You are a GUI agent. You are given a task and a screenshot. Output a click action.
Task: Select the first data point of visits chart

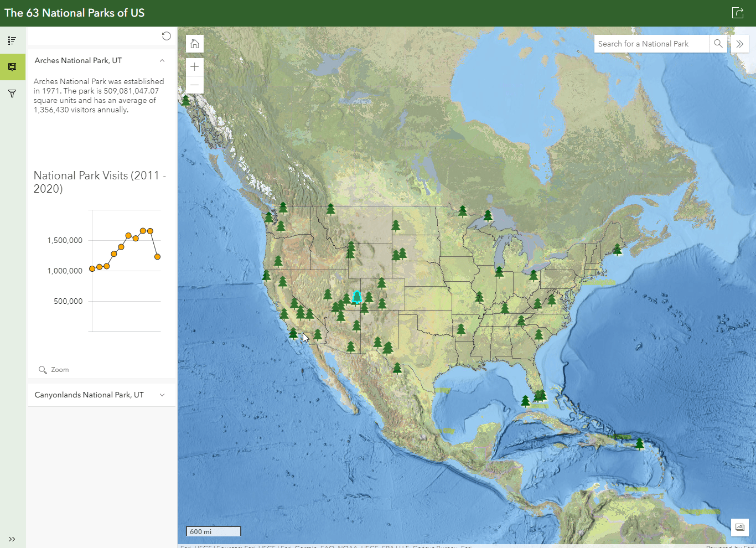pos(92,269)
